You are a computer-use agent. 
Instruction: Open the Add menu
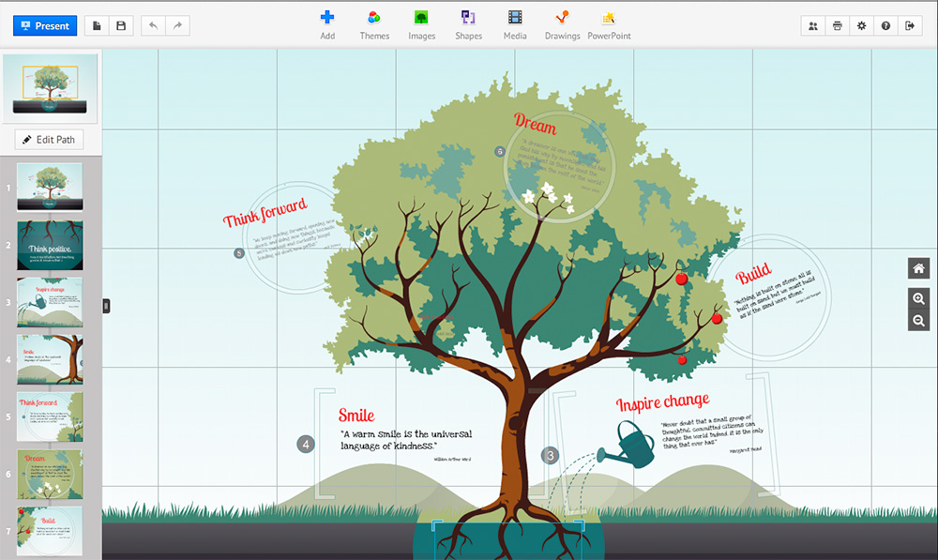coord(327,23)
